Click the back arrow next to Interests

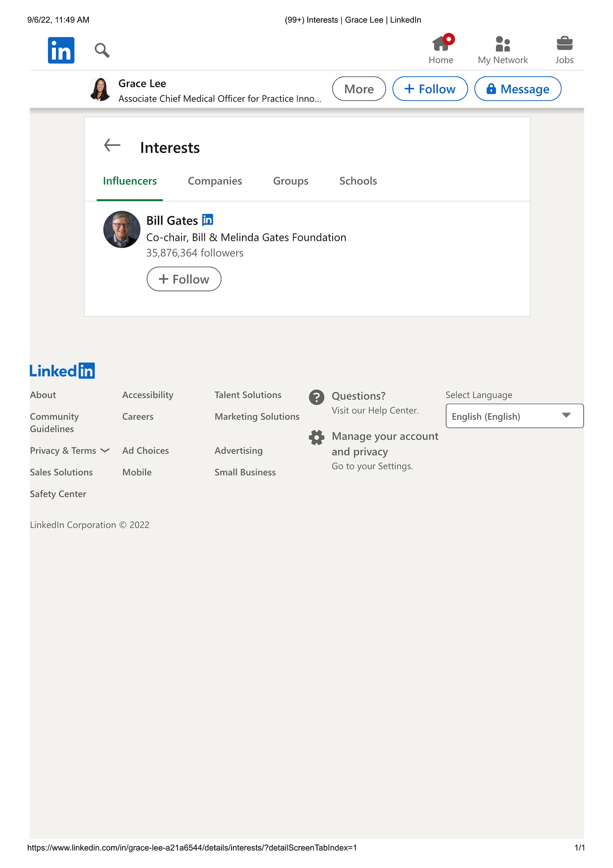click(x=112, y=145)
